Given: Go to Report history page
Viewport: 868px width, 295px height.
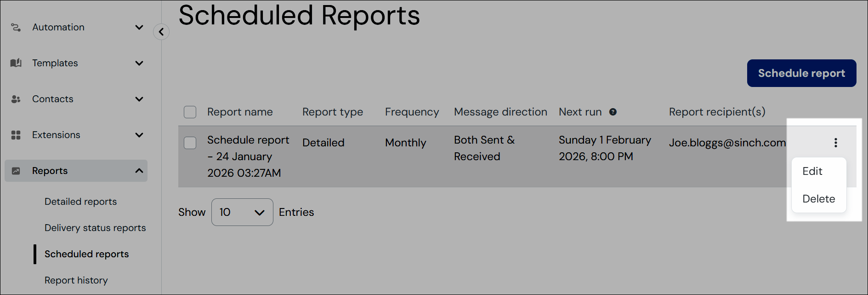Looking at the screenshot, I should [x=76, y=280].
